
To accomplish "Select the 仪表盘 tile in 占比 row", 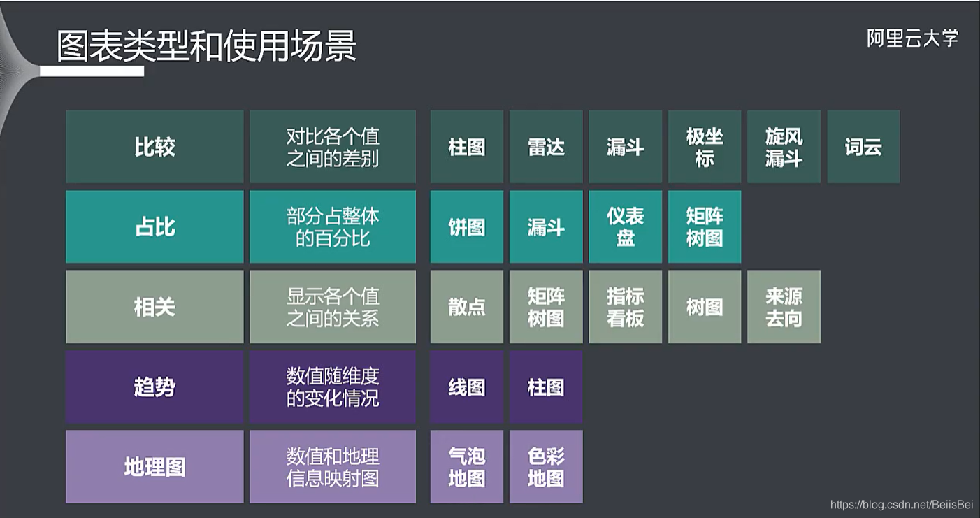I will tap(625, 226).
